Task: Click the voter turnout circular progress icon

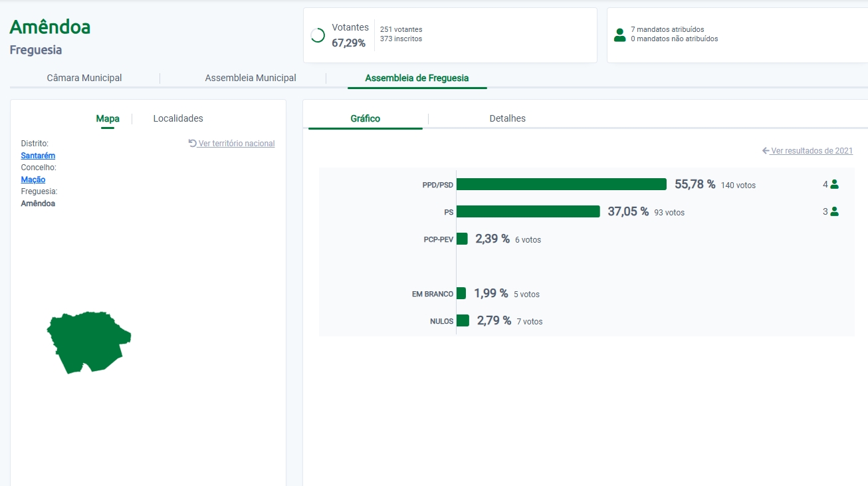Action: click(318, 36)
